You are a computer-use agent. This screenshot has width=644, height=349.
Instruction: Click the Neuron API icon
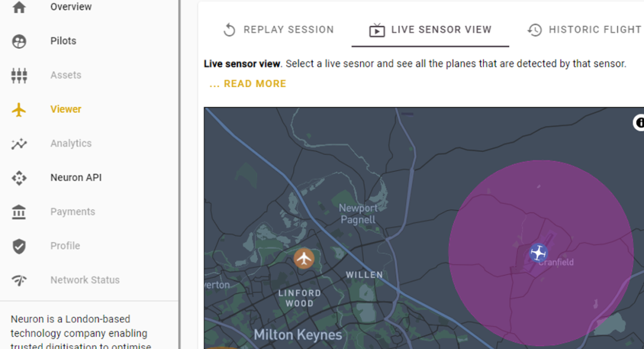(x=19, y=178)
